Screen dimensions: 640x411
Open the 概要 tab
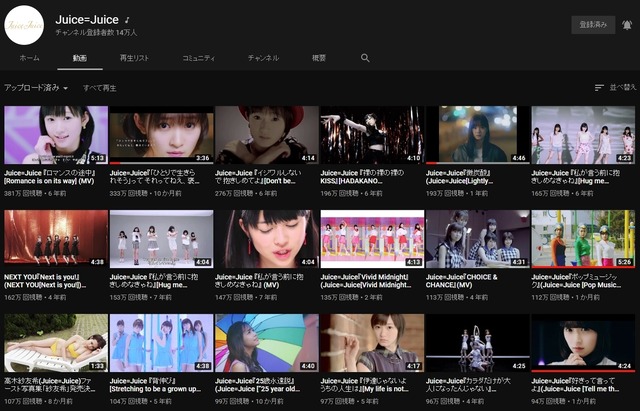(x=319, y=58)
